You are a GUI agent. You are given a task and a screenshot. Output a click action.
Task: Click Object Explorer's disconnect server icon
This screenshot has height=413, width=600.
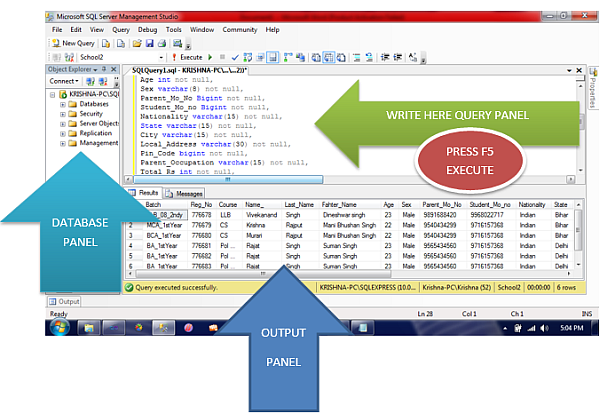point(103,82)
